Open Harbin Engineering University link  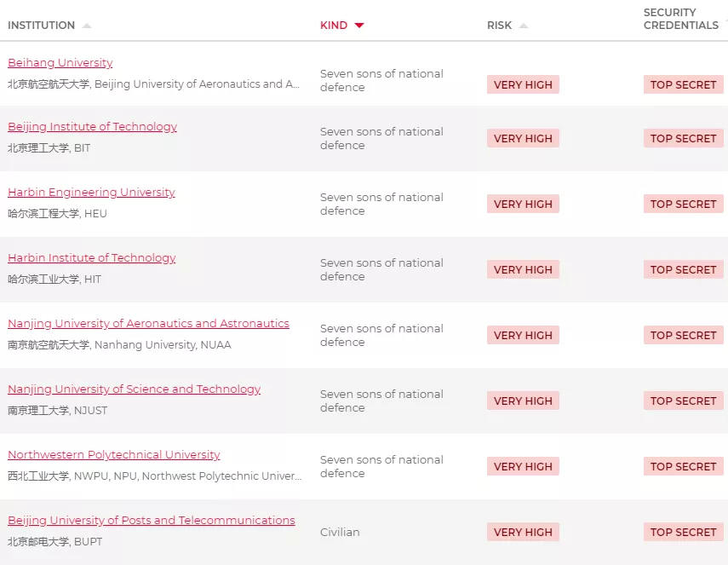coord(91,193)
